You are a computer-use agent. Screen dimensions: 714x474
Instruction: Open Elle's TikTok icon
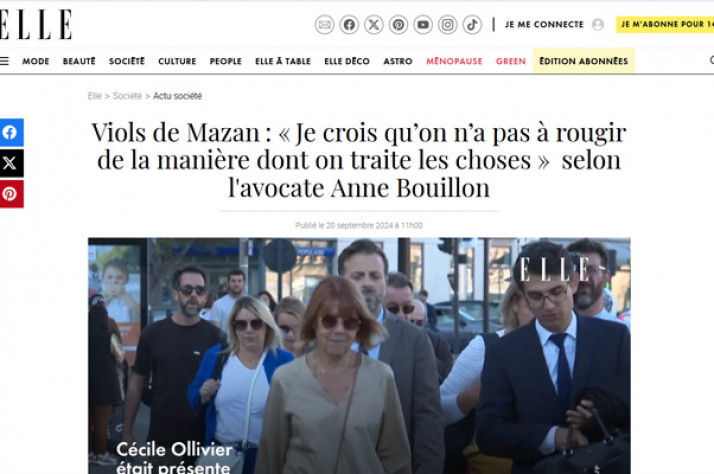click(x=472, y=25)
